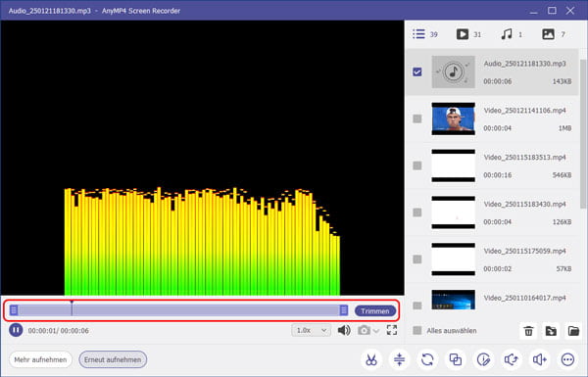Check the Video_250121141106.mp4 checkbox
The width and height of the screenshot is (588, 377).
pos(417,118)
